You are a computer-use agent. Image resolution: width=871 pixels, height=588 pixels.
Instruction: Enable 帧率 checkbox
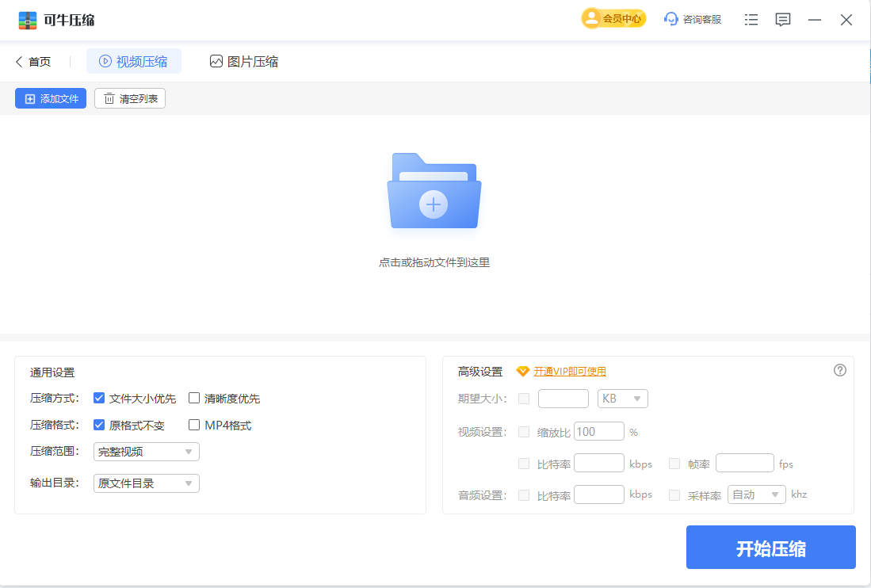[674, 464]
